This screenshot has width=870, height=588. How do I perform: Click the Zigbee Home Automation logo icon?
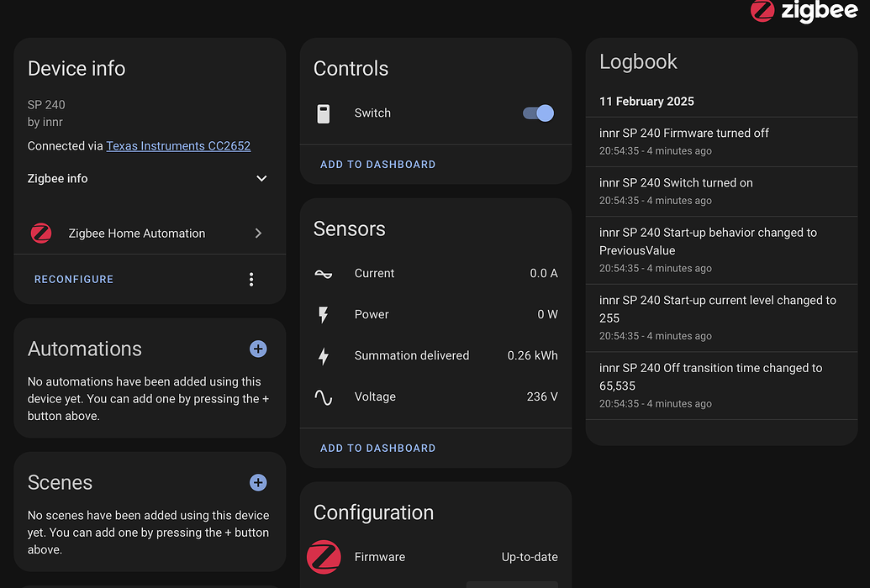point(41,234)
